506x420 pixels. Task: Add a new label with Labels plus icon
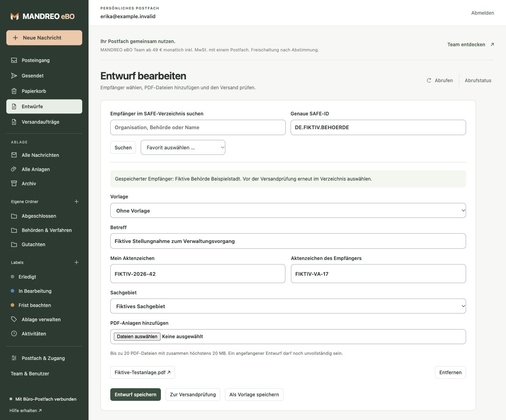[x=77, y=263]
